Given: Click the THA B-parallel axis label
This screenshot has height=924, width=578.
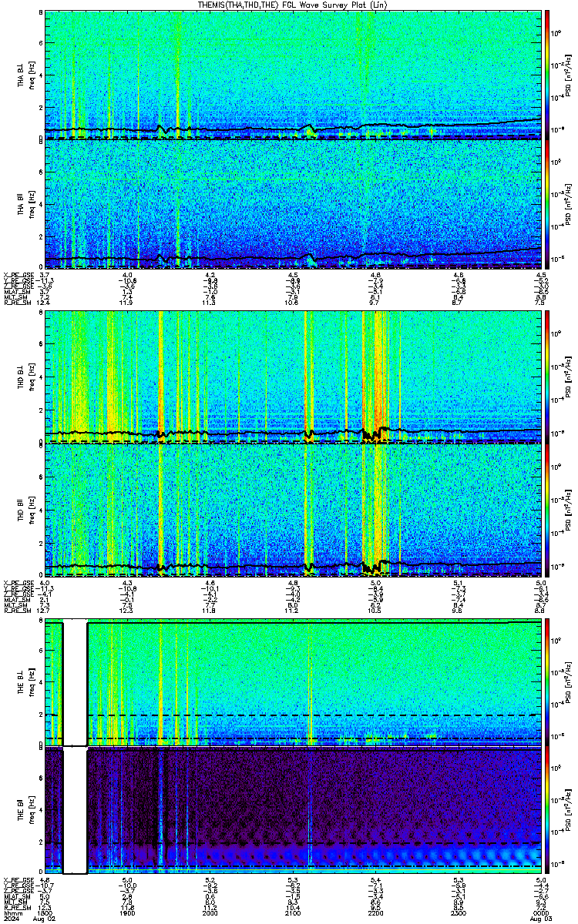Looking at the screenshot, I should pyautogui.click(x=22, y=204).
